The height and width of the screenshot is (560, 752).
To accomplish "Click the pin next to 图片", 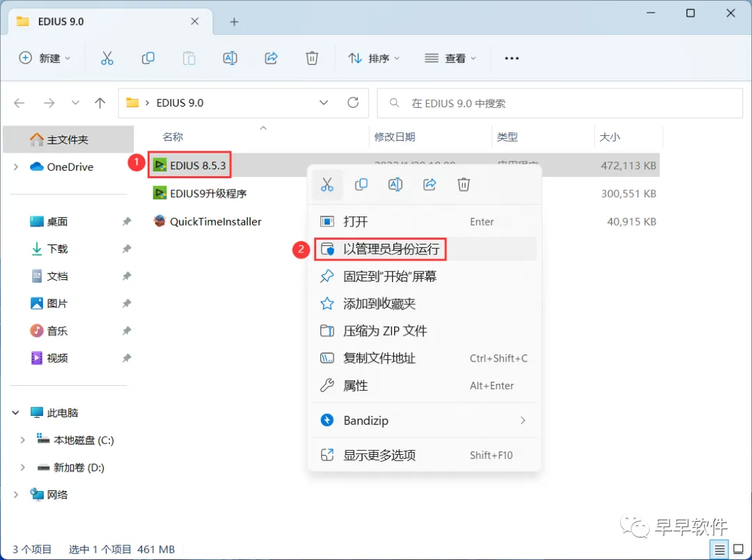I will tap(127, 303).
